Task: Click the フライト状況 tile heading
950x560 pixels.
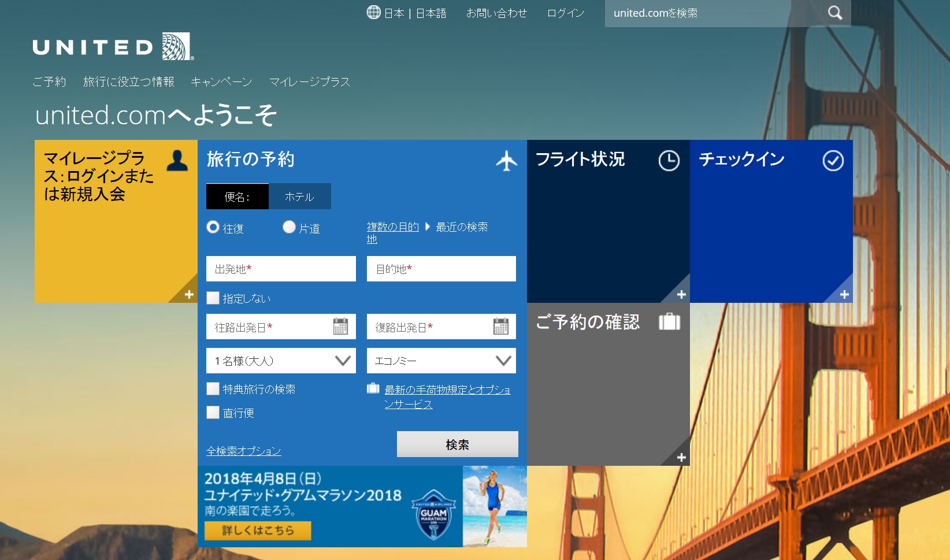Action: click(580, 159)
